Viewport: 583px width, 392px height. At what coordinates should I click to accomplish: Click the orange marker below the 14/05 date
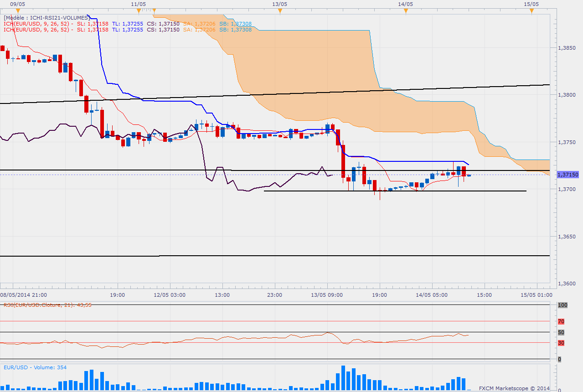tap(405, 10)
